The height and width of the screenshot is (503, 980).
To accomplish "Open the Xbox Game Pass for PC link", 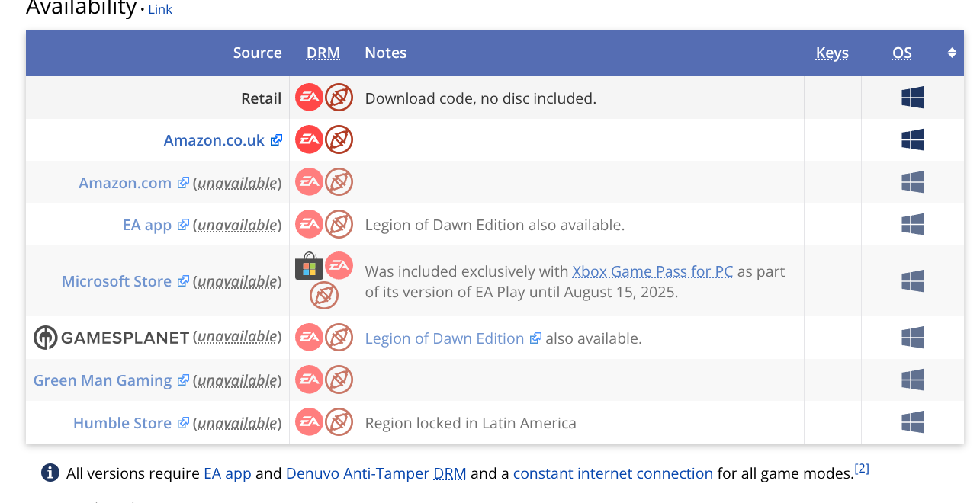I will click(x=652, y=271).
